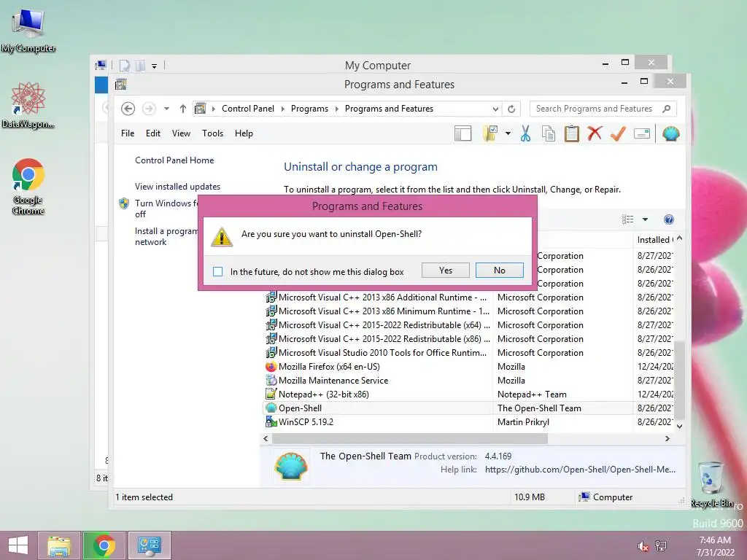The width and height of the screenshot is (747, 560).
Task: Click the Installed On column header
Action: tap(654, 240)
